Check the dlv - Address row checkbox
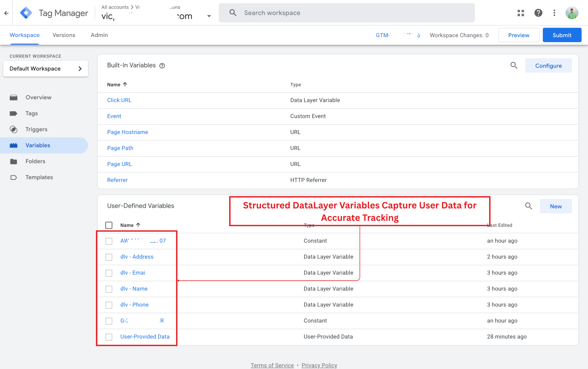 pos(109,257)
